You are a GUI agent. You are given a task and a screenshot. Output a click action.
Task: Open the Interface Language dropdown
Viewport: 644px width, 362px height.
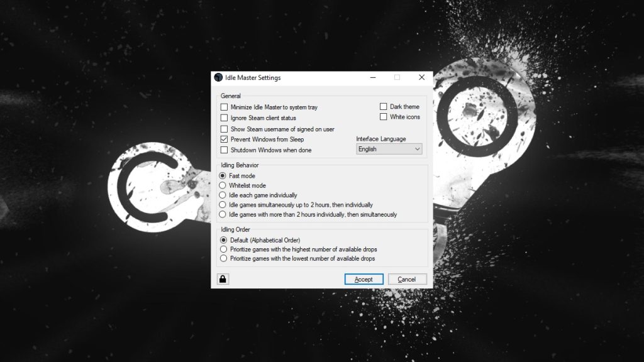(416, 148)
